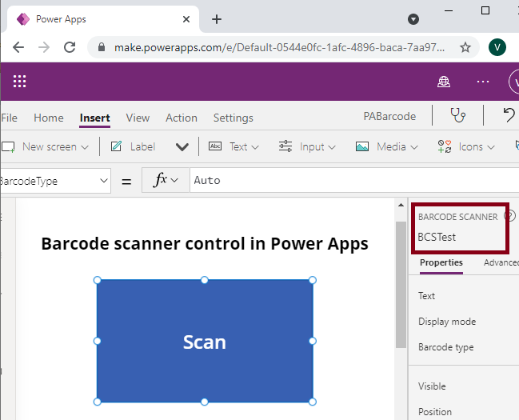Open the fx function dropdown
The image size is (519, 420).
[x=166, y=180]
